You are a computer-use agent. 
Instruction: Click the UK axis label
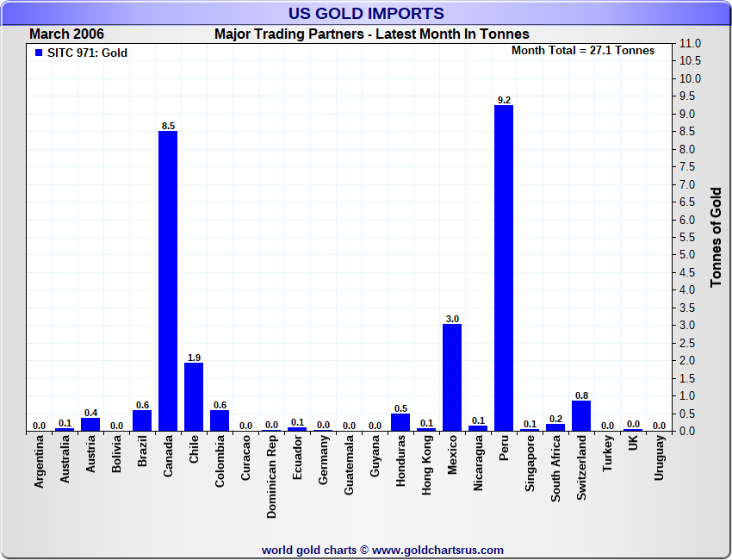[x=634, y=443]
